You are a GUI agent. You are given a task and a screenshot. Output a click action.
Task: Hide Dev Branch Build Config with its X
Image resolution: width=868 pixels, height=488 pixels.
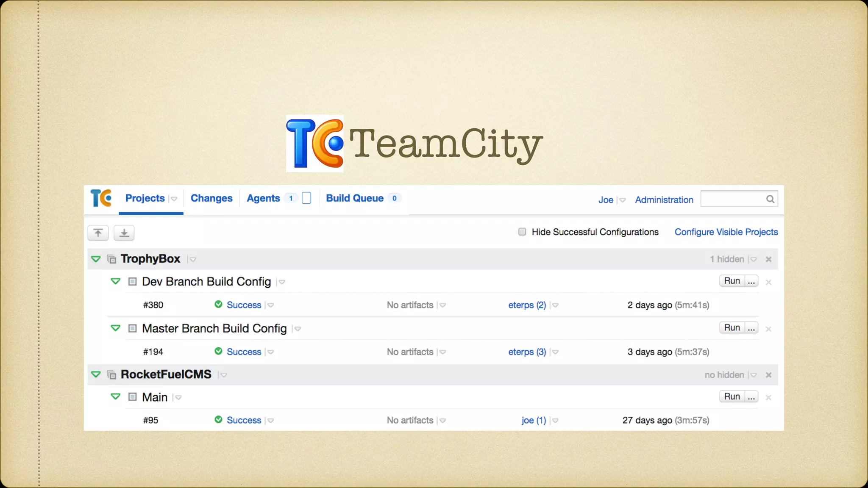[768, 282]
